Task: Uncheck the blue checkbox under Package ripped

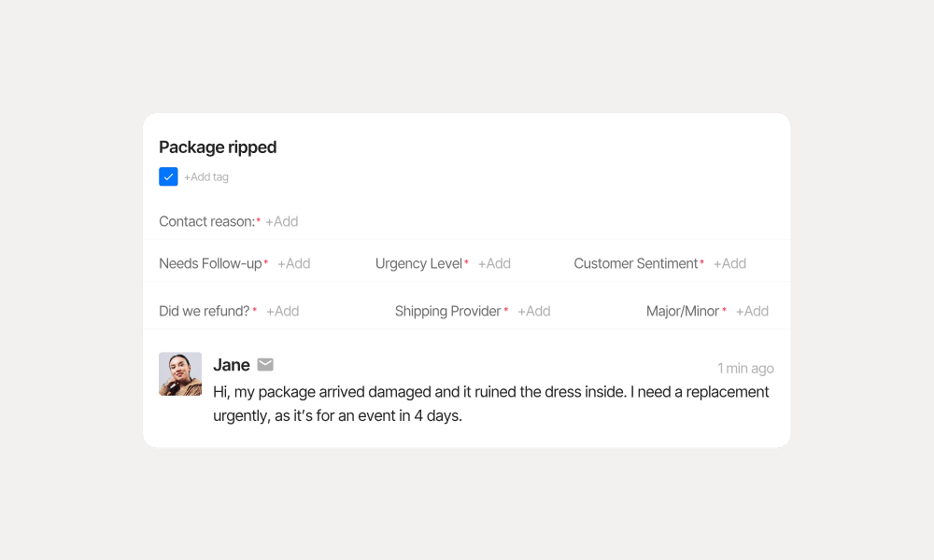Action: tap(168, 176)
